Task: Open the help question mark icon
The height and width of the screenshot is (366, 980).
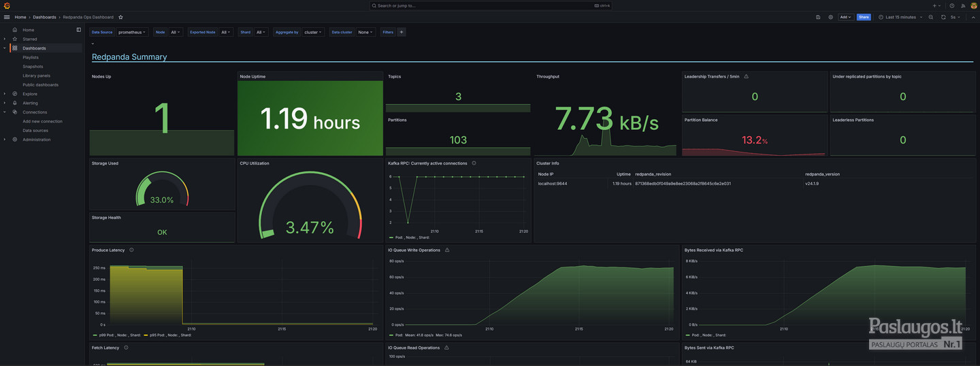Action: 952,5
